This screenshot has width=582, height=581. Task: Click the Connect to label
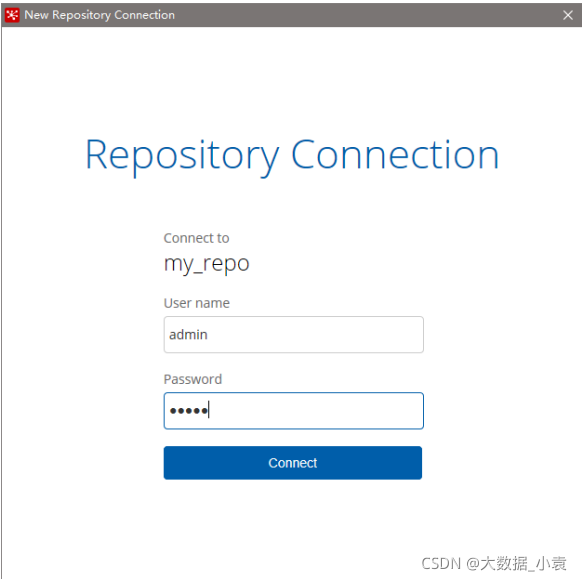(196, 238)
